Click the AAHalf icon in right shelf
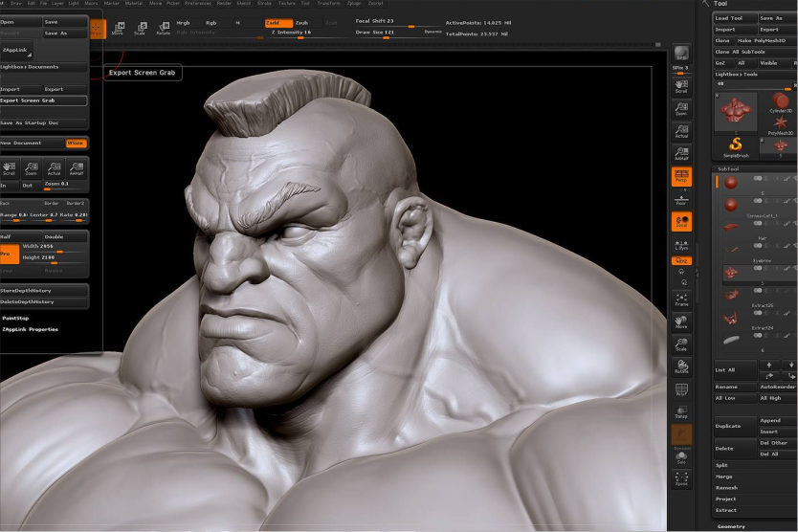 [681, 154]
